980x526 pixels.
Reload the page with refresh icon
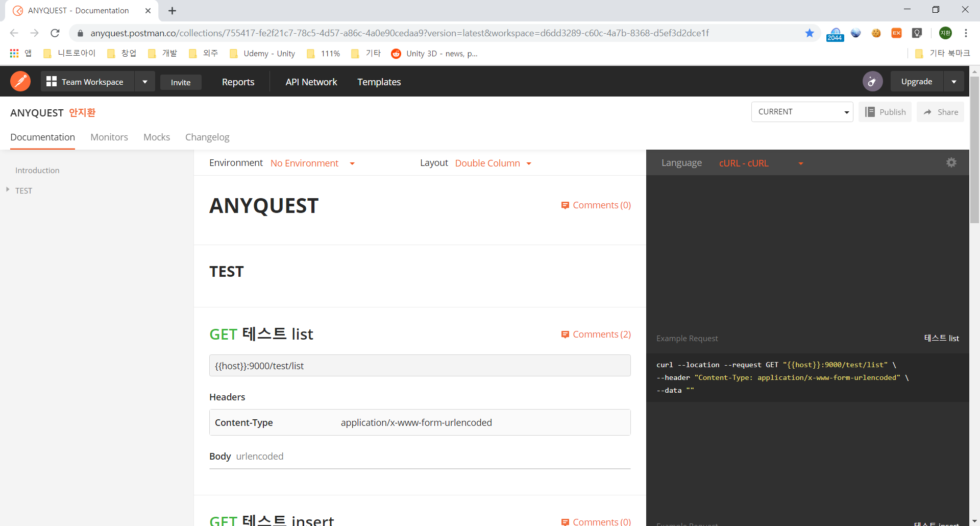pos(55,33)
